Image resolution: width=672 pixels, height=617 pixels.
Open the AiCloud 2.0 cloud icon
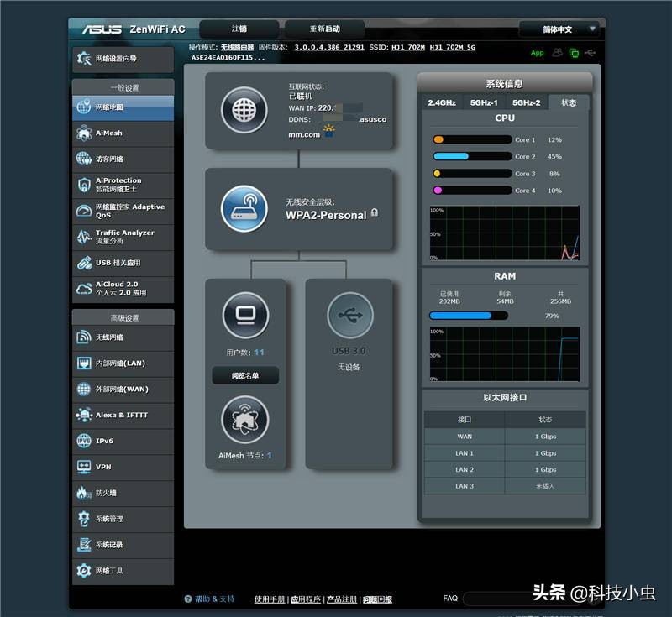(84, 288)
